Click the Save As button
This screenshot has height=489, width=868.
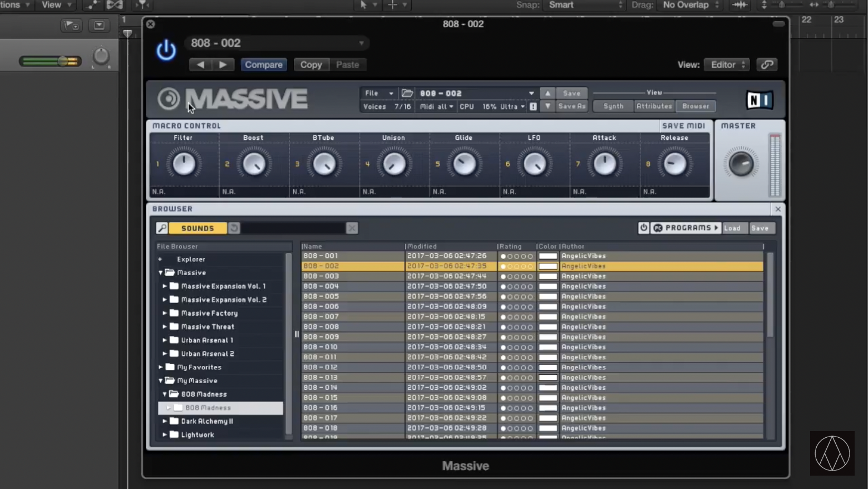[571, 106]
